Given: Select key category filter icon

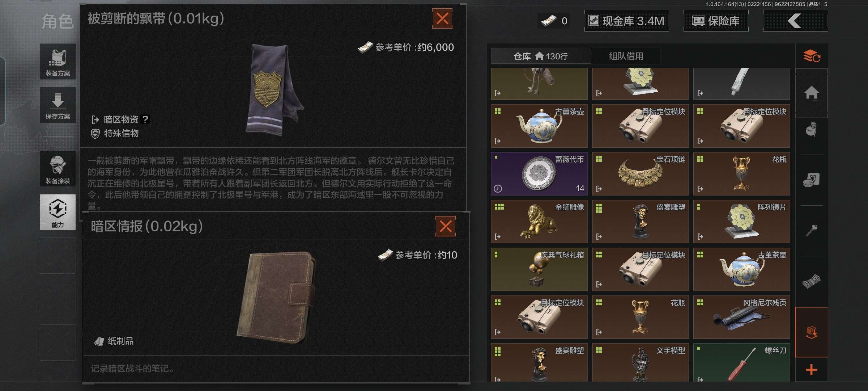Looking at the screenshot, I should click(x=812, y=230).
